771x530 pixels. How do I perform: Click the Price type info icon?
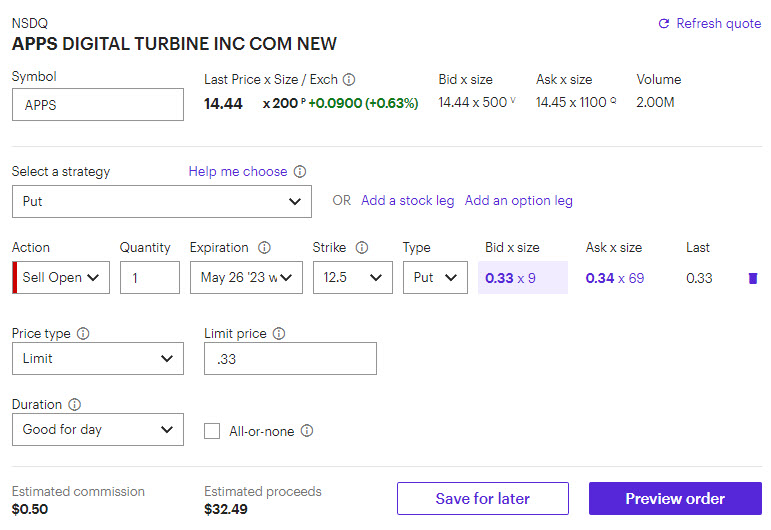[x=84, y=334]
